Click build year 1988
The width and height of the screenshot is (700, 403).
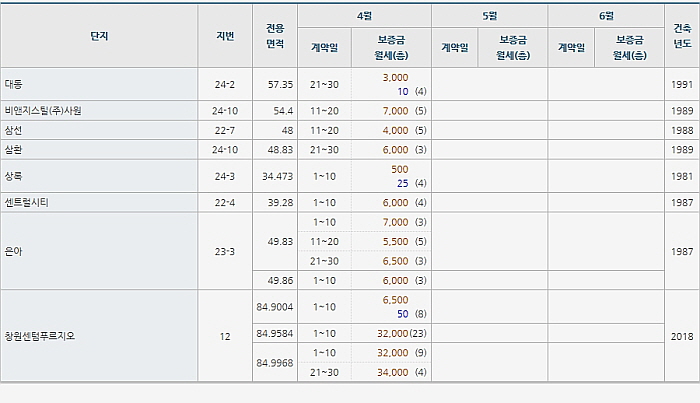pos(682,130)
